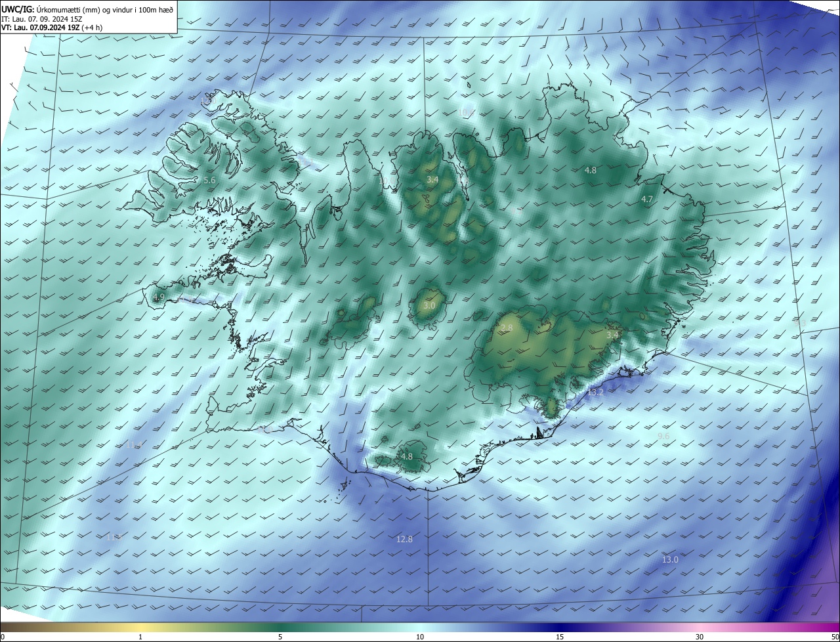Click the 13.0 value in the southeast ocean
This screenshot has width=840, height=642.
tap(670, 560)
